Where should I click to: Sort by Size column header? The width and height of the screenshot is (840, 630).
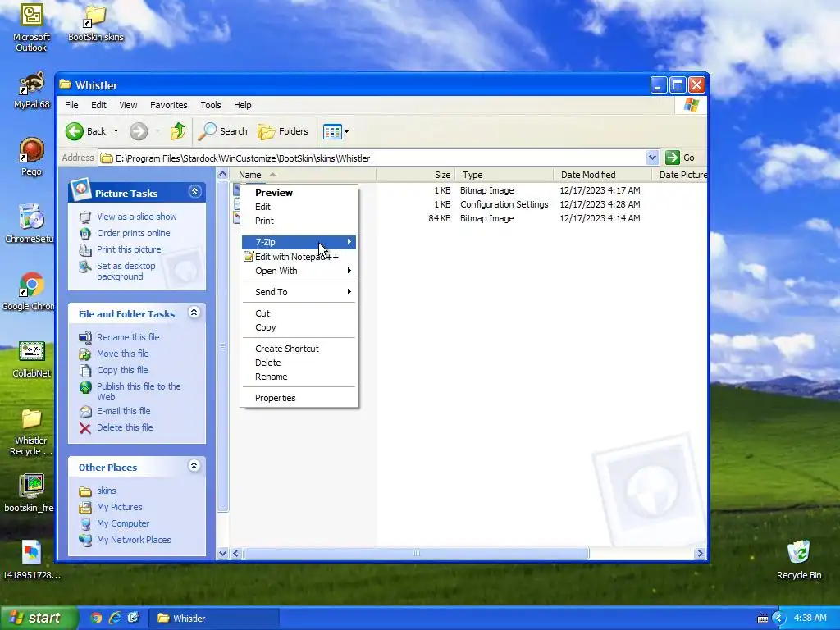[x=415, y=175]
